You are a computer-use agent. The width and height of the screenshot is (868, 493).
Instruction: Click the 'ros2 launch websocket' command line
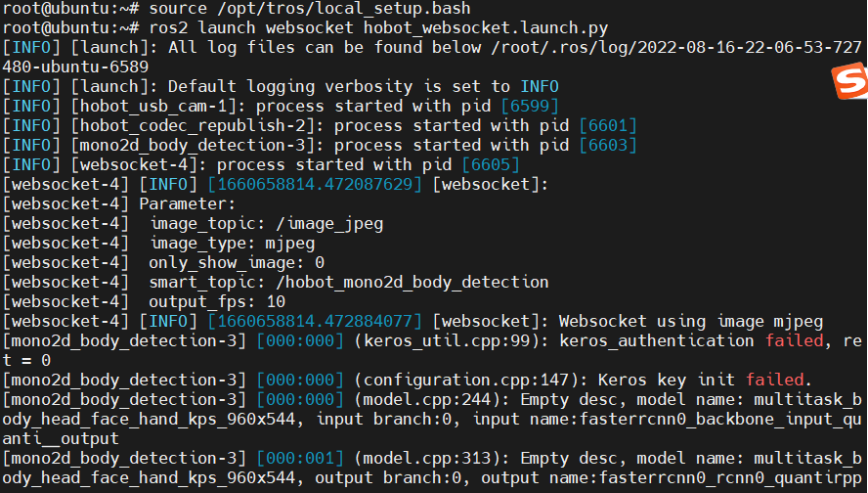pyautogui.click(x=378, y=27)
